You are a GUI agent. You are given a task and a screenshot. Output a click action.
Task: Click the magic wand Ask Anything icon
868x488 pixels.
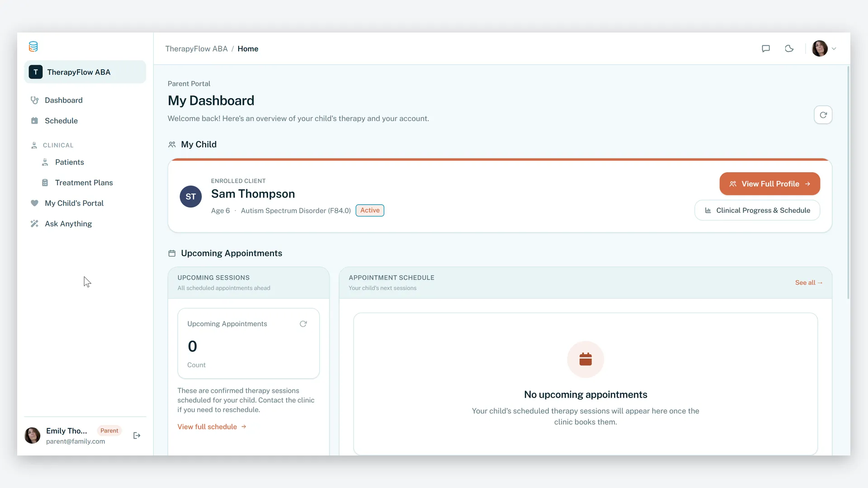tap(34, 224)
